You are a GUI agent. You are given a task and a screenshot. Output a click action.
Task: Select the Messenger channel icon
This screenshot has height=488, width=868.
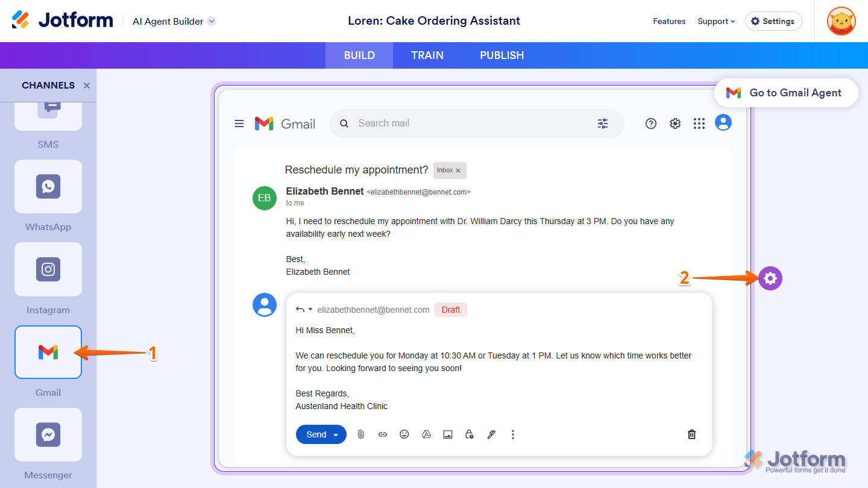[48, 434]
